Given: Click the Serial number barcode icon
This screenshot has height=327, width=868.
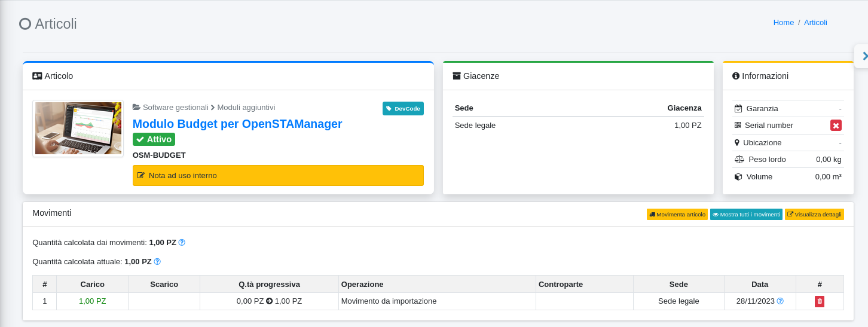Looking at the screenshot, I should [738, 125].
